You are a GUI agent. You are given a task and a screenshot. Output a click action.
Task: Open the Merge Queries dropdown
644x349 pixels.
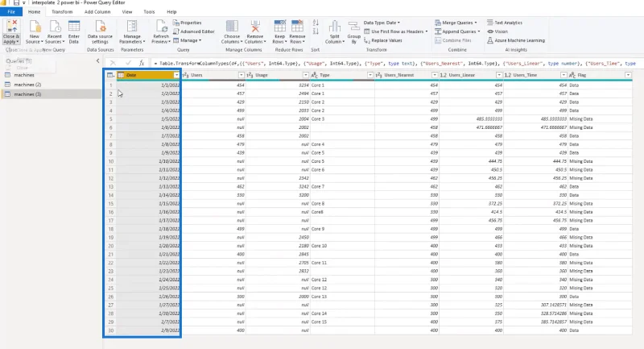coord(456,23)
